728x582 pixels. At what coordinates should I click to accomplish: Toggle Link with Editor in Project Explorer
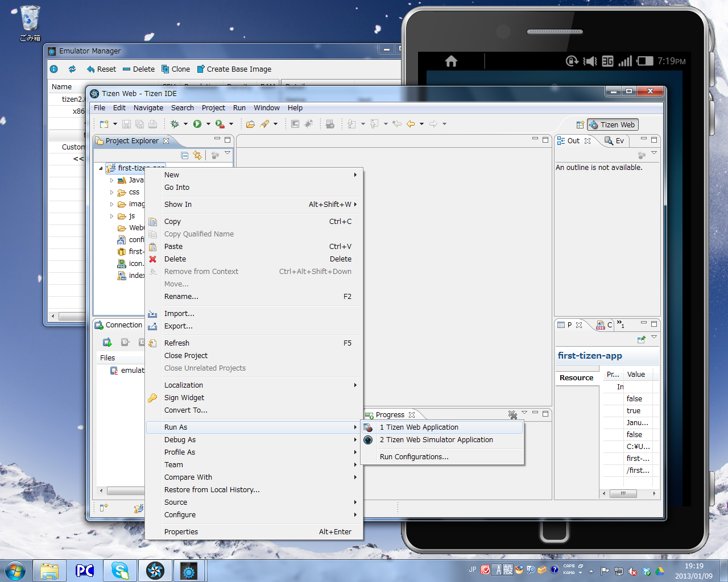coord(197,155)
